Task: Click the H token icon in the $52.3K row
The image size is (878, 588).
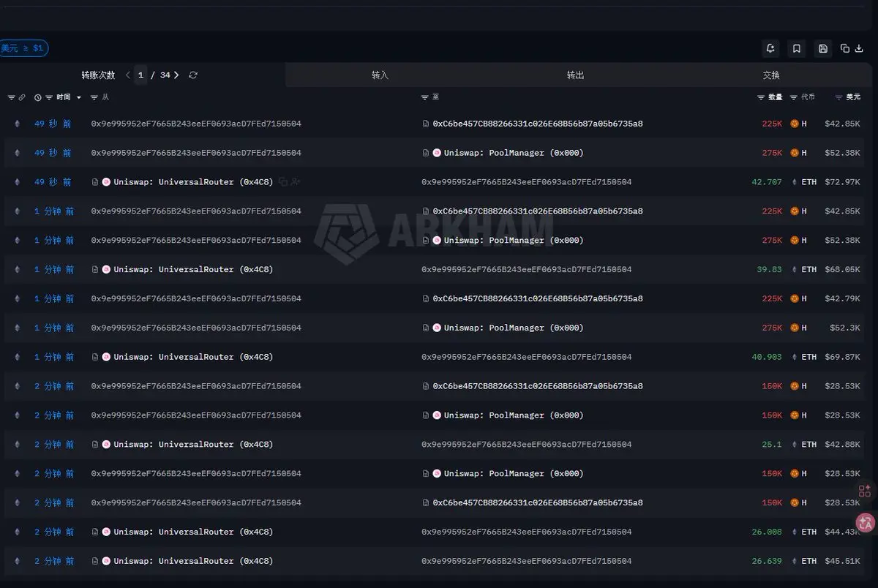Action: click(795, 328)
